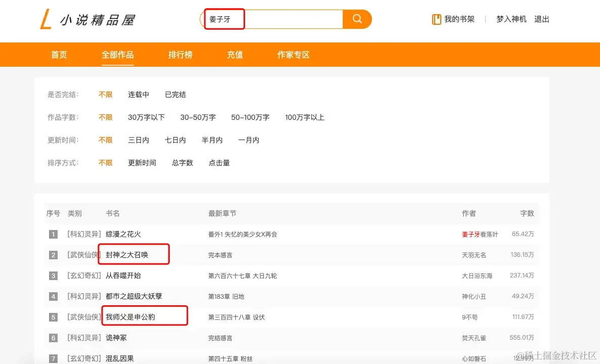This screenshot has width=600, height=364.
Task: Open the book 混乱因果
Action: tap(120, 358)
